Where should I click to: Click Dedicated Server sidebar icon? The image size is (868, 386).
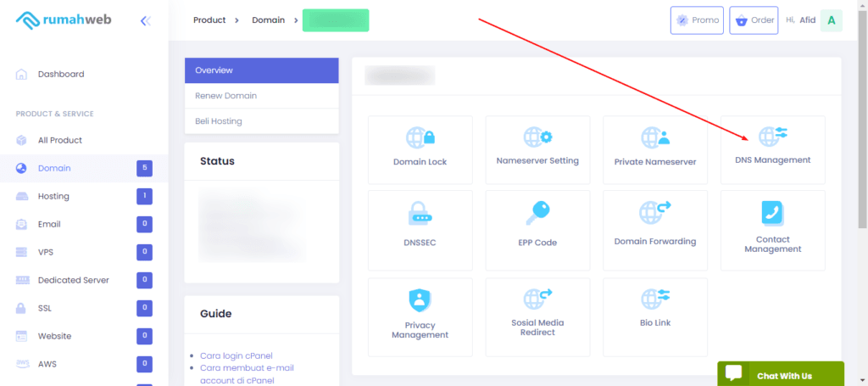click(21, 280)
